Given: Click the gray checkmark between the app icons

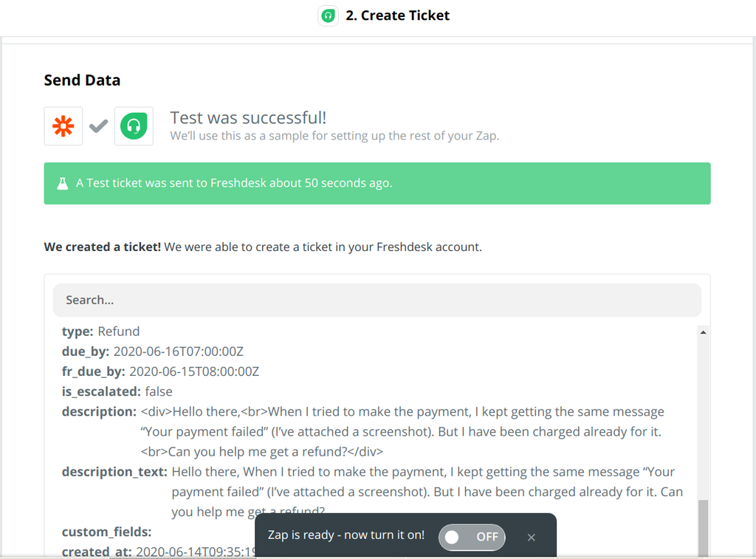Looking at the screenshot, I should tap(98, 126).
